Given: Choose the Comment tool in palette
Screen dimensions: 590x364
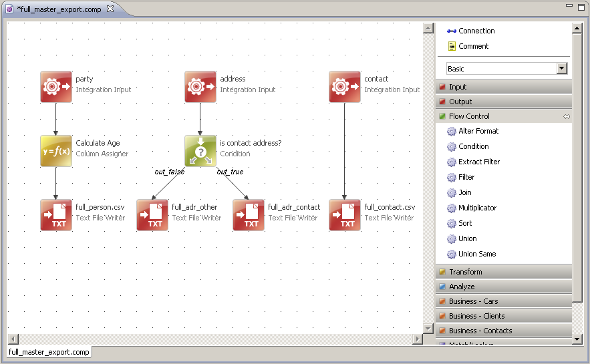Looking at the screenshot, I should point(473,46).
